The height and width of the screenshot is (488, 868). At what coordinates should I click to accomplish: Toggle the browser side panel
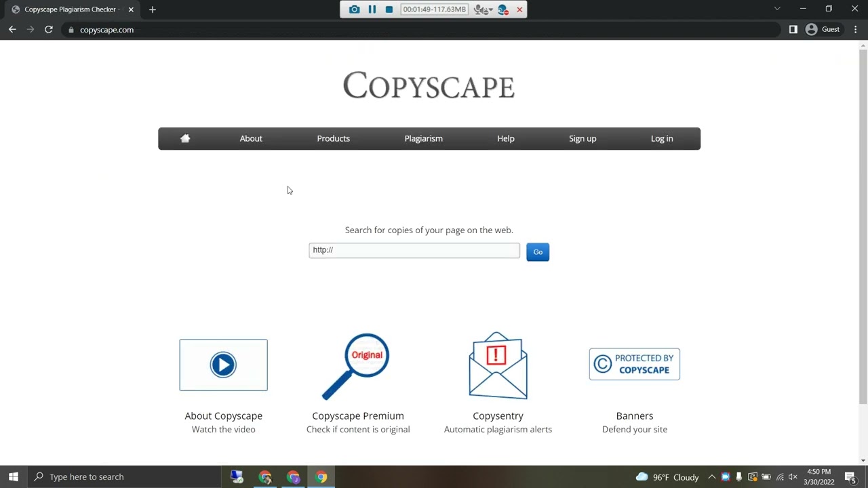[793, 30]
